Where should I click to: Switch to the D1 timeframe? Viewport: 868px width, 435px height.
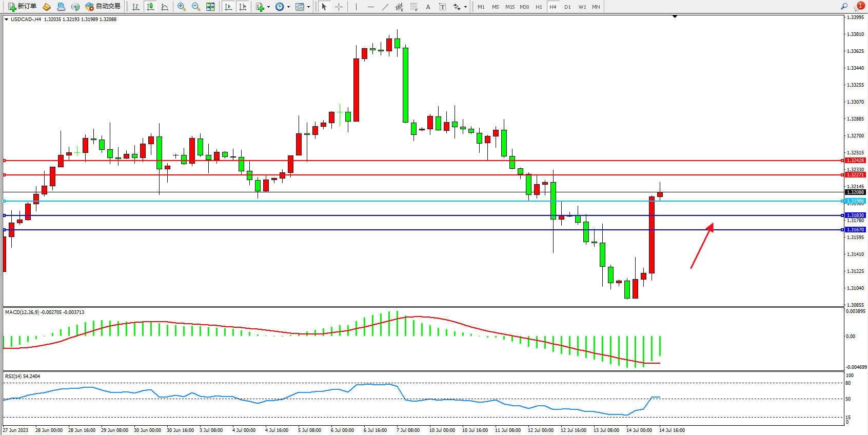coord(567,7)
